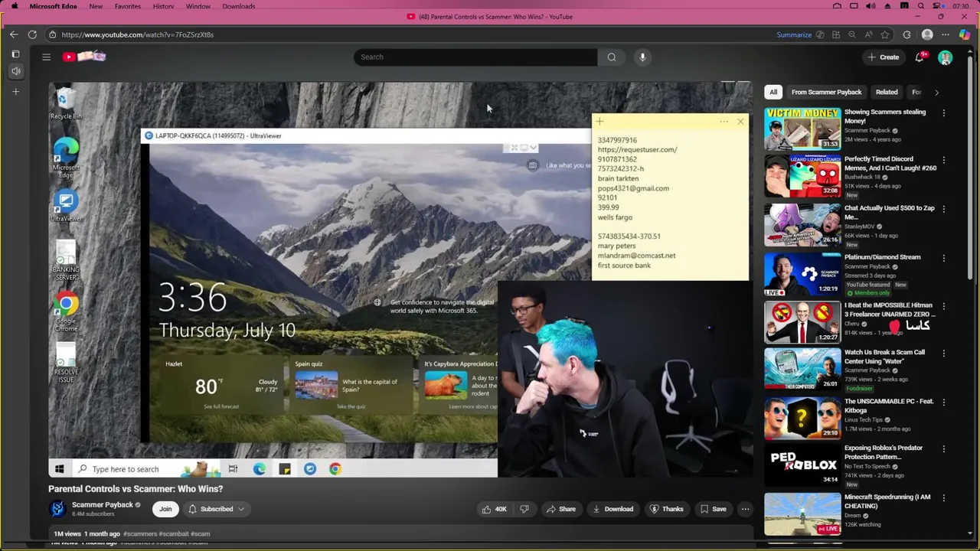Open The UNSCAMMABLE PC thumbnail
980x551 pixels.
pos(802,418)
